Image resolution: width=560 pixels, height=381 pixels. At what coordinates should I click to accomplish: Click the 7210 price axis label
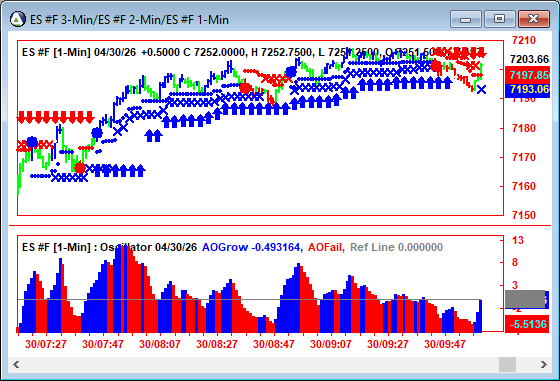[524, 40]
